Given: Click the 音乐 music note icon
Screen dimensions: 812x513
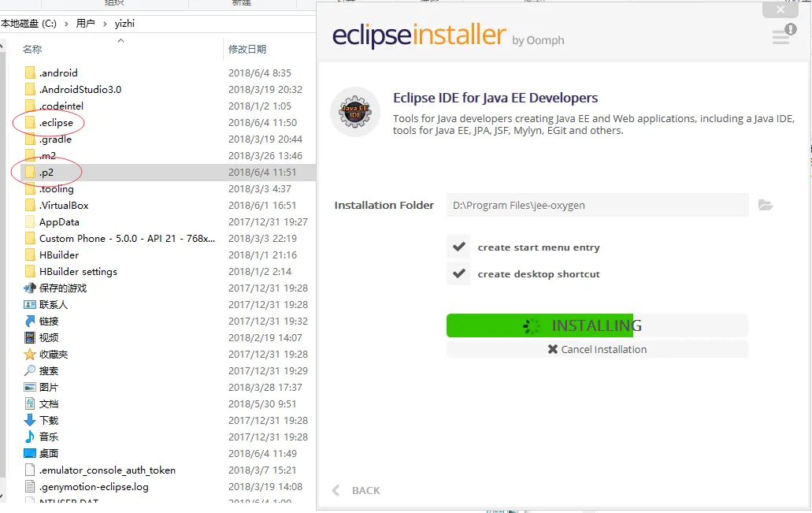Looking at the screenshot, I should coord(30,437).
